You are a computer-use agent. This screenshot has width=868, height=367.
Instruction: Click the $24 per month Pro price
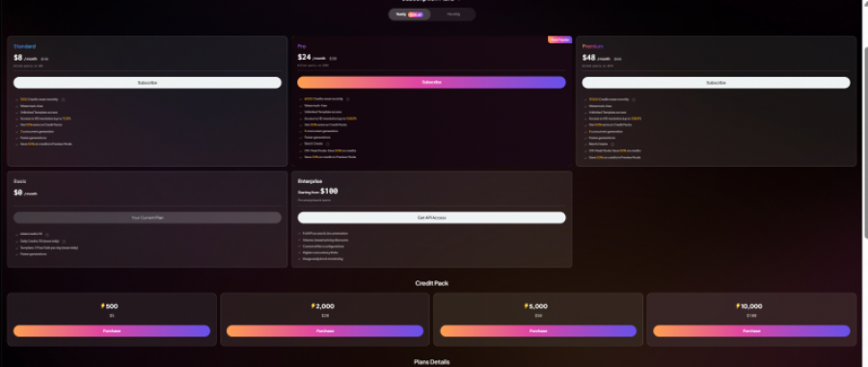[312, 58]
